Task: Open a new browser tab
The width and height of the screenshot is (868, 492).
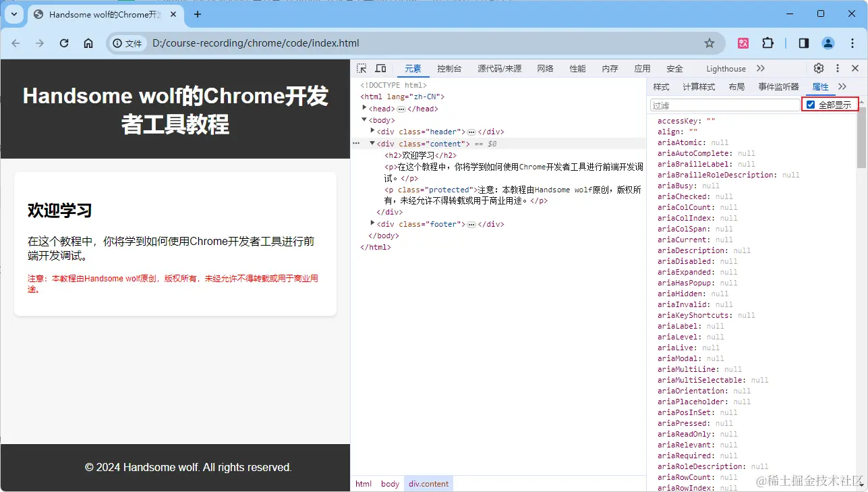Action: pos(198,14)
